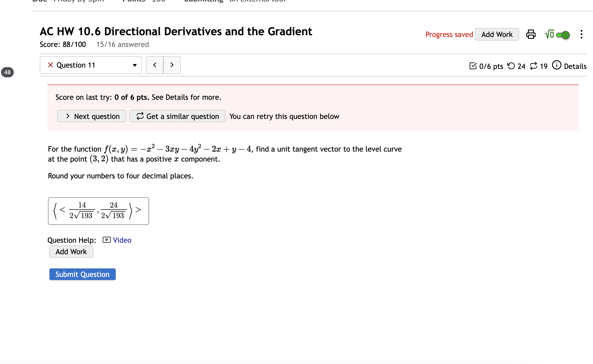Open the Question 11 dropdown list
Screen dimensions: 593x364
[x=135, y=65]
